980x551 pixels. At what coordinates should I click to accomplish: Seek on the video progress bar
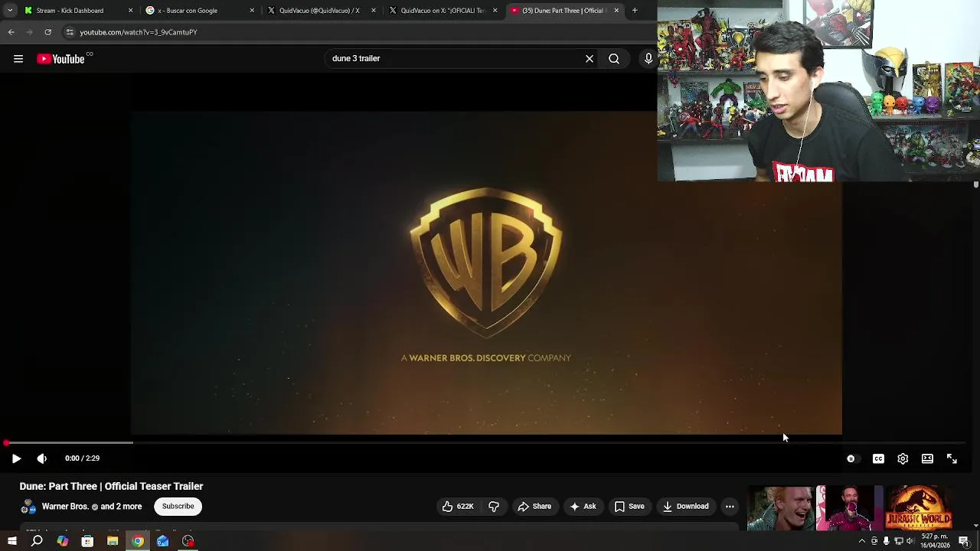tap(486, 442)
